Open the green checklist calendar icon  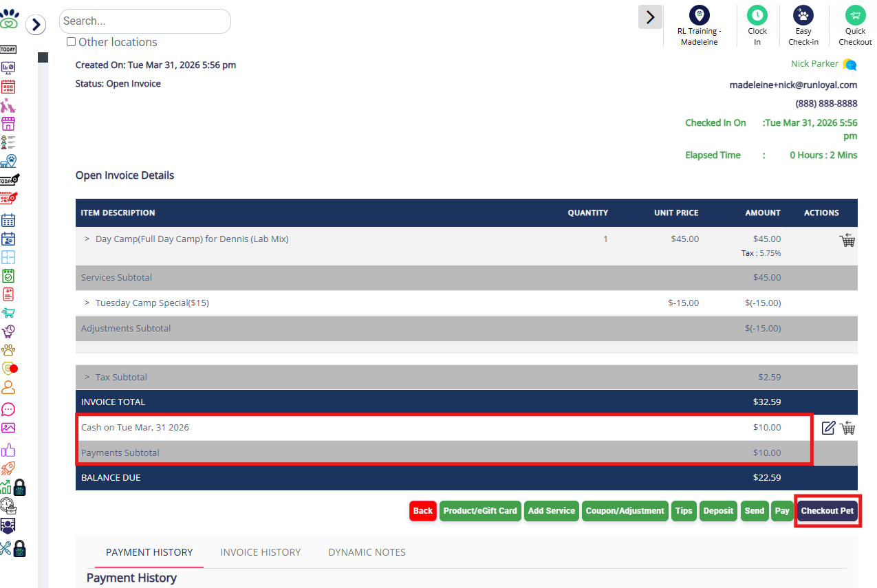click(x=8, y=276)
